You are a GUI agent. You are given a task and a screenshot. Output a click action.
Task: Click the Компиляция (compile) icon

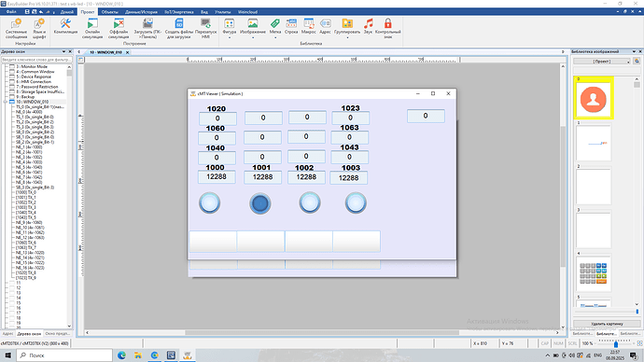coord(65,23)
